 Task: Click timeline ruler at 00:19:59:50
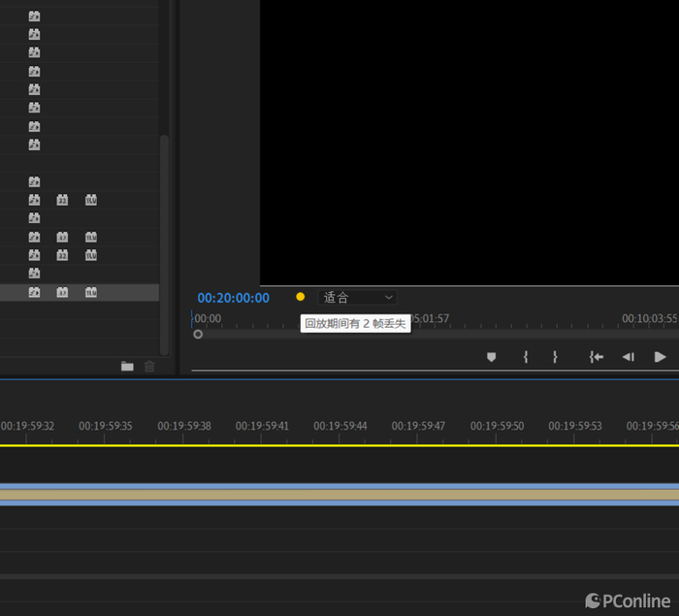click(x=497, y=426)
